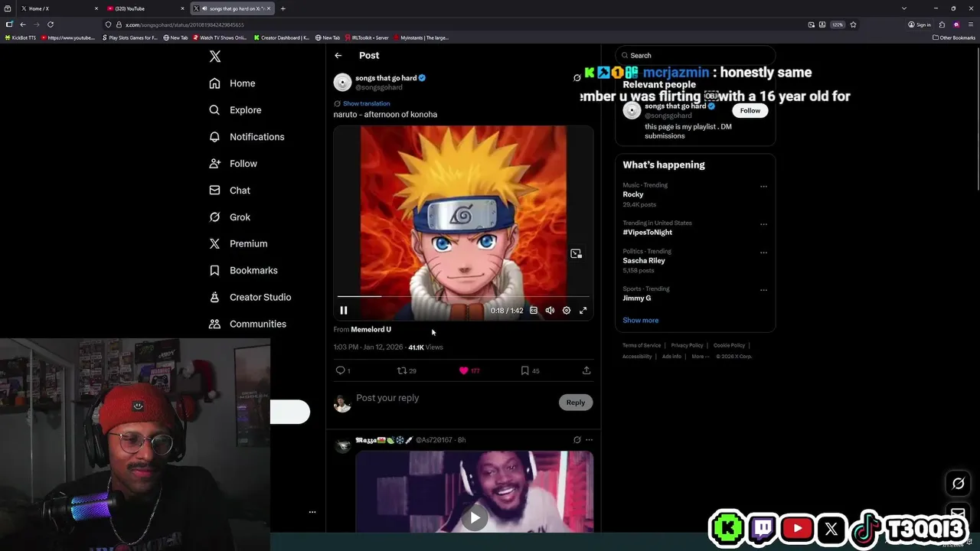Open browser hamburger menu
Screen dimensions: 980x551
(970, 24)
